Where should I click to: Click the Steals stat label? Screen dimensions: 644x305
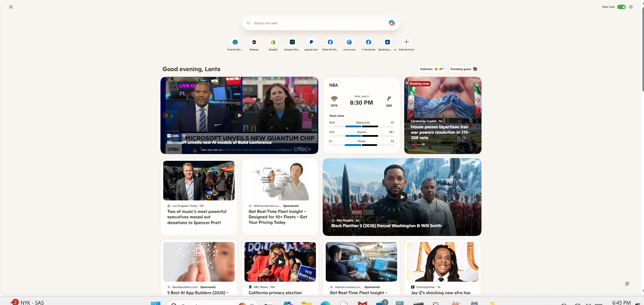tap(361, 141)
